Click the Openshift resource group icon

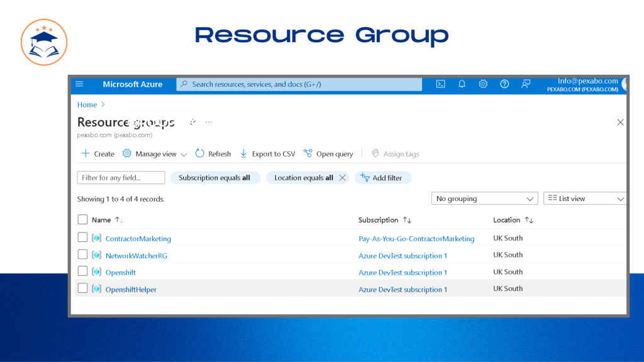coord(96,272)
